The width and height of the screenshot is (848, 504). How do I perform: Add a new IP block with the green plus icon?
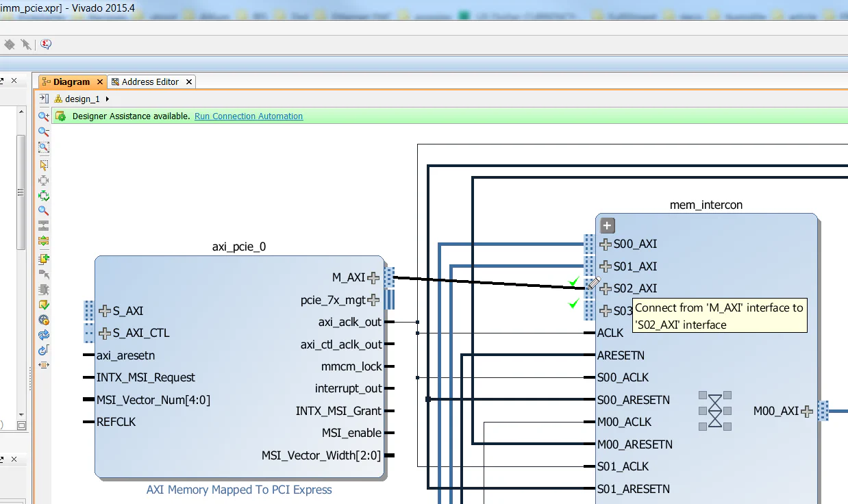[x=43, y=259]
